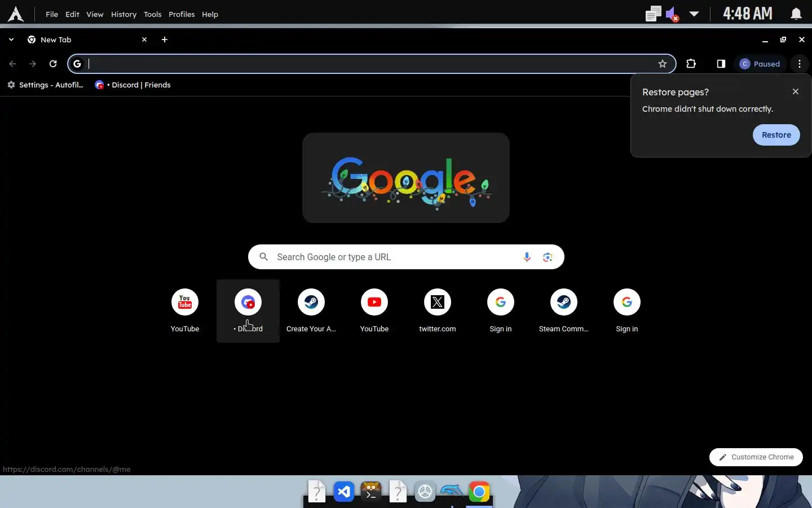Click the first unknown file icon in dock
Screen dimensions: 812x508
point(317,492)
